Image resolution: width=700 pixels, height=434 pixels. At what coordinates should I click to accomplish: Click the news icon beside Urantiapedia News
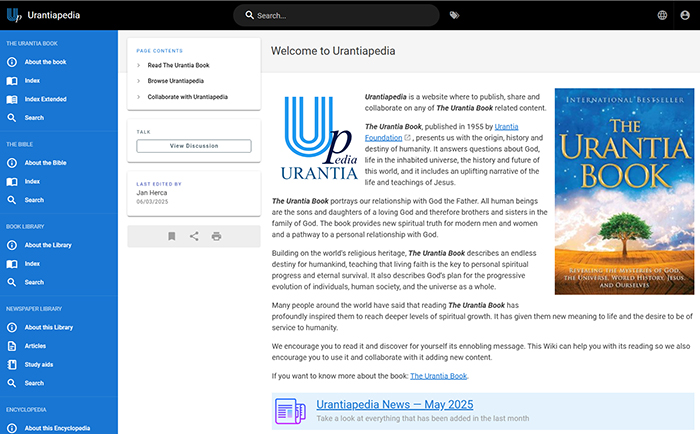click(290, 411)
